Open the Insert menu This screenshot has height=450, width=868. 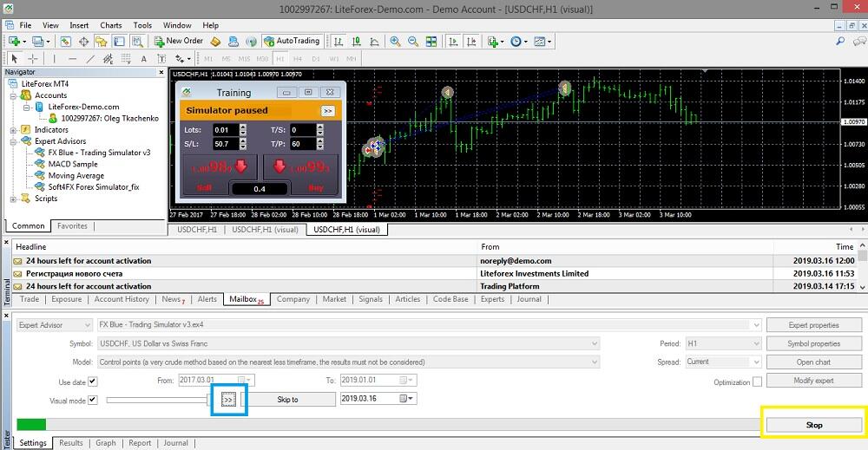click(79, 25)
